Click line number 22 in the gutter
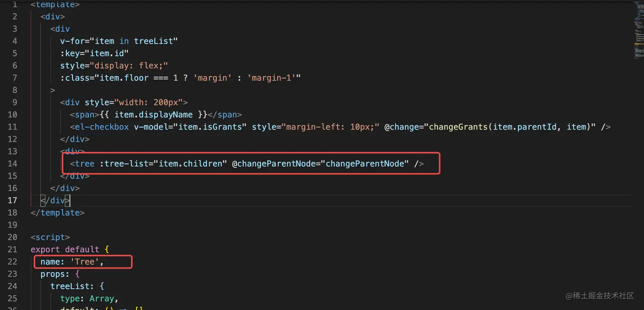644x310 pixels. [x=12, y=262]
